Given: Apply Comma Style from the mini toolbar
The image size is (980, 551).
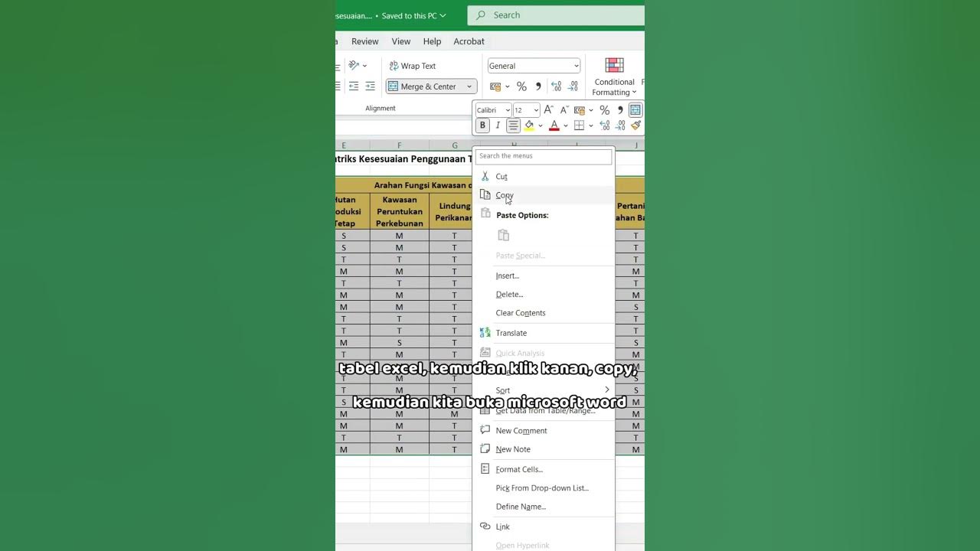Looking at the screenshot, I should point(620,110).
